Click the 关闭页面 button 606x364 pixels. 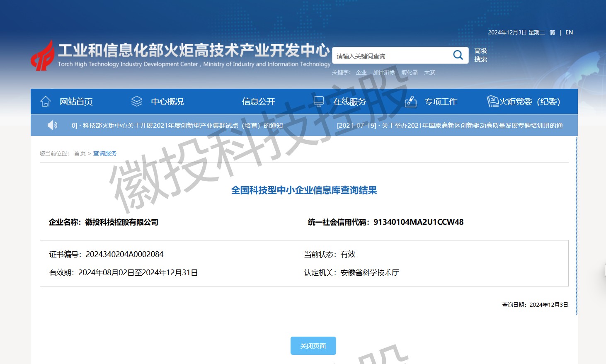pos(313,346)
